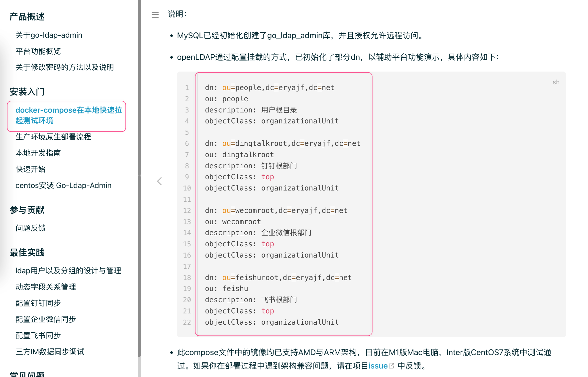Image resolution: width=588 pixels, height=377 pixels.
Task: Collapse the sidebar using the left chevron
Action: pyautogui.click(x=159, y=181)
